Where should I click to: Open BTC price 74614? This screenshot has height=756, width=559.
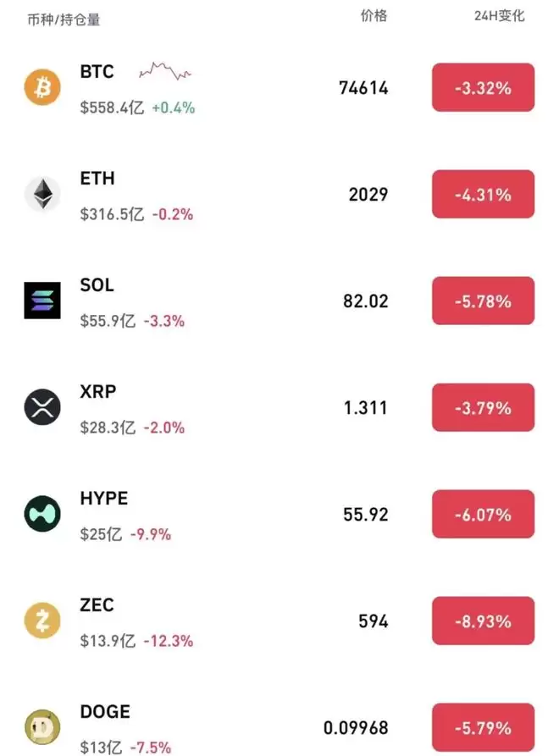pos(363,88)
